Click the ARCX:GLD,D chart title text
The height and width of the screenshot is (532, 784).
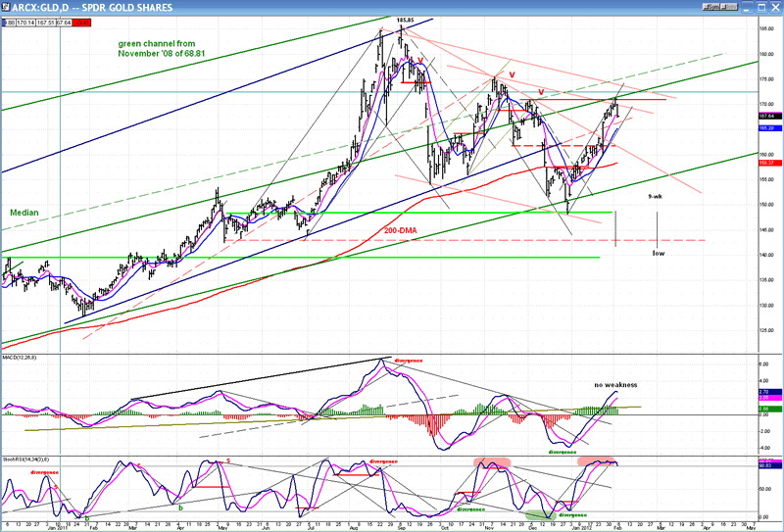click(x=93, y=6)
